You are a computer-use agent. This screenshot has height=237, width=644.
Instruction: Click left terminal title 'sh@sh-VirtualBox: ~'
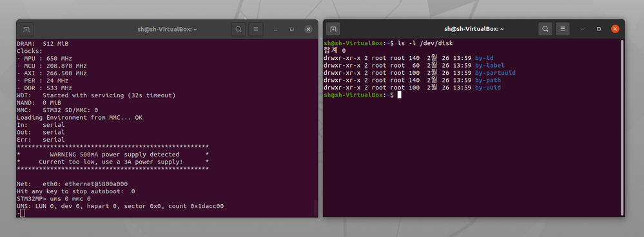pyautogui.click(x=167, y=29)
